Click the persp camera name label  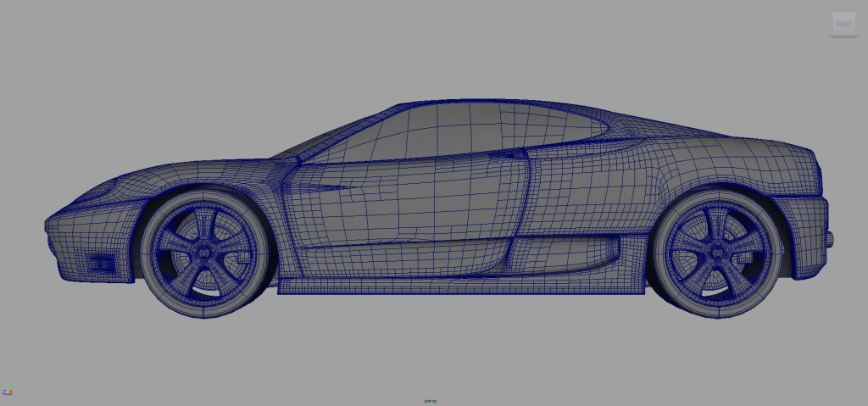[x=430, y=400]
